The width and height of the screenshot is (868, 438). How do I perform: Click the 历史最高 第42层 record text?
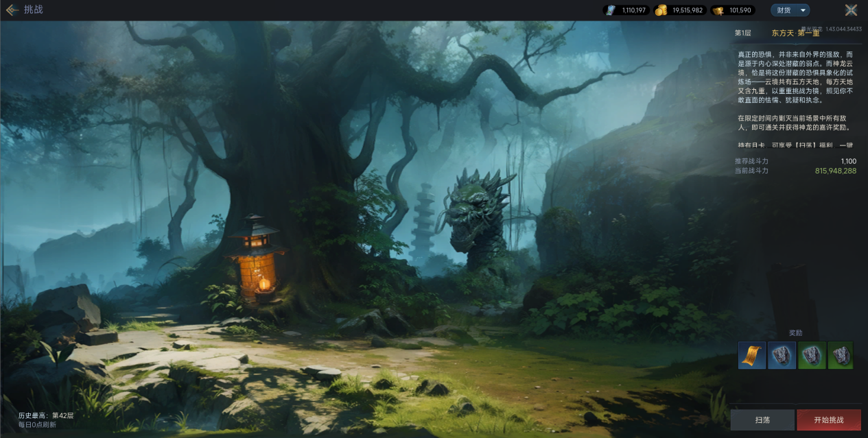pos(46,415)
